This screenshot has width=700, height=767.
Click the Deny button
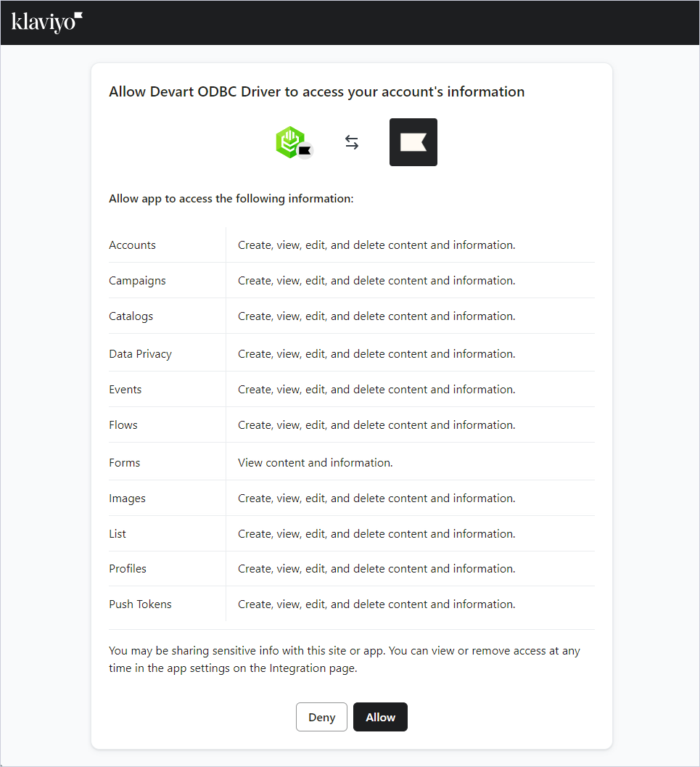click(321, 716)
